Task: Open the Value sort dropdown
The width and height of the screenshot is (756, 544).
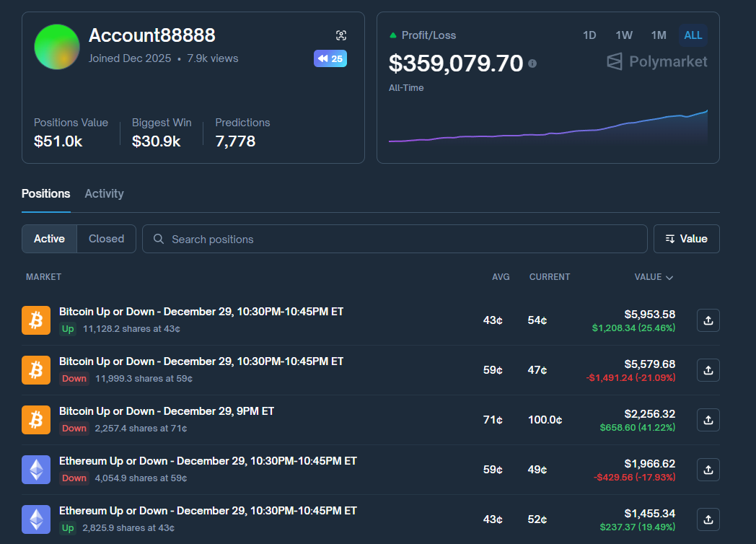Action: (x=686, y=238)
